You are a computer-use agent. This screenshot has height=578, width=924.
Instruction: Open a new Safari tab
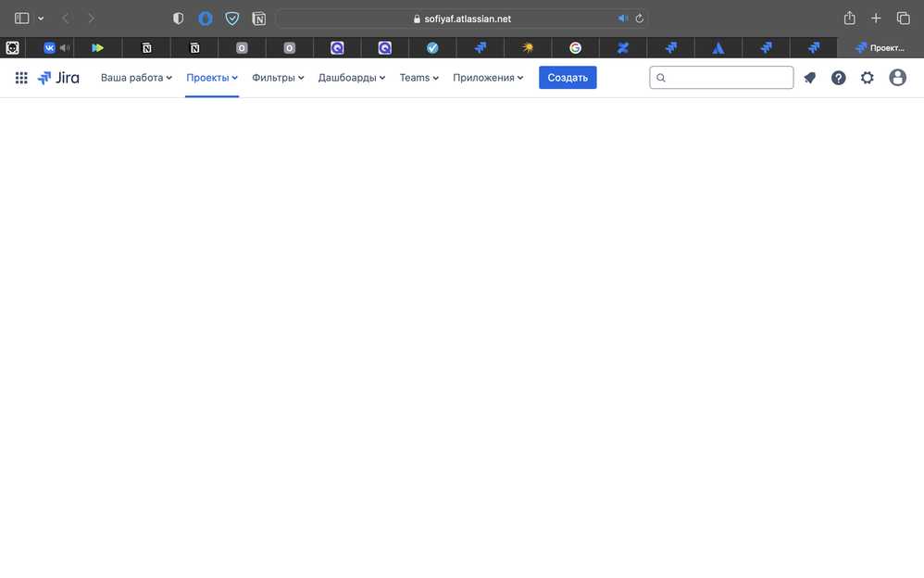pos(876,19)
